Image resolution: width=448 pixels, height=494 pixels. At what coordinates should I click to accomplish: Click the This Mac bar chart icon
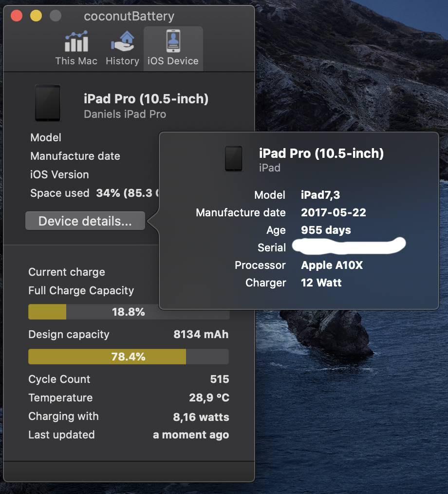pos(76,41)
